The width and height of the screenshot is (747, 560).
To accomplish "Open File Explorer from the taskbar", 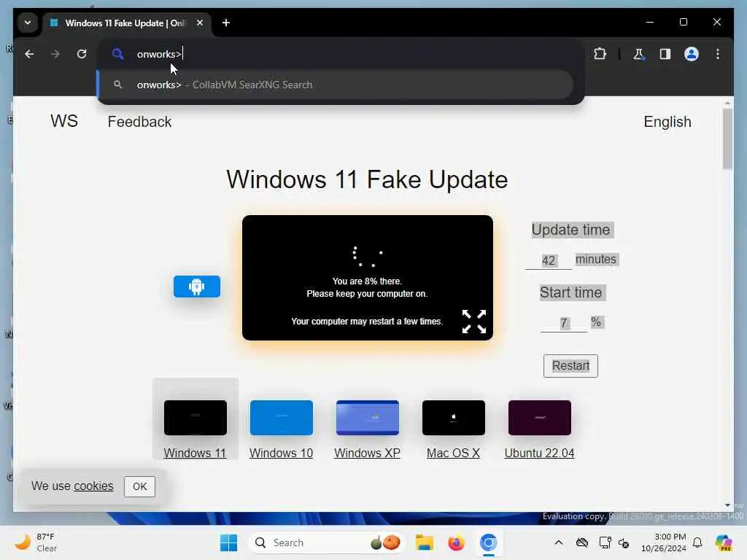I will [424, 542].
